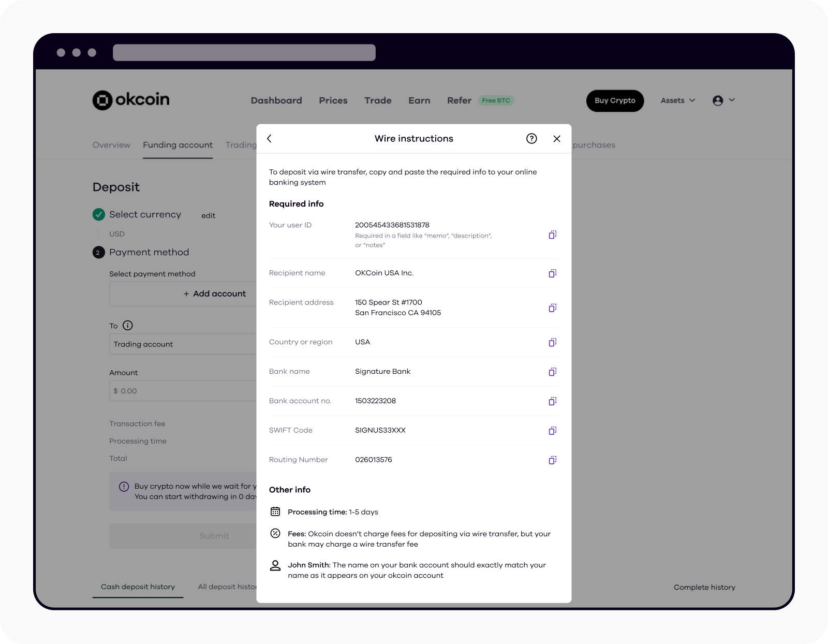Screen dimensions: 828x644
Task: Click the Amount input field
Action: point(183,391)
